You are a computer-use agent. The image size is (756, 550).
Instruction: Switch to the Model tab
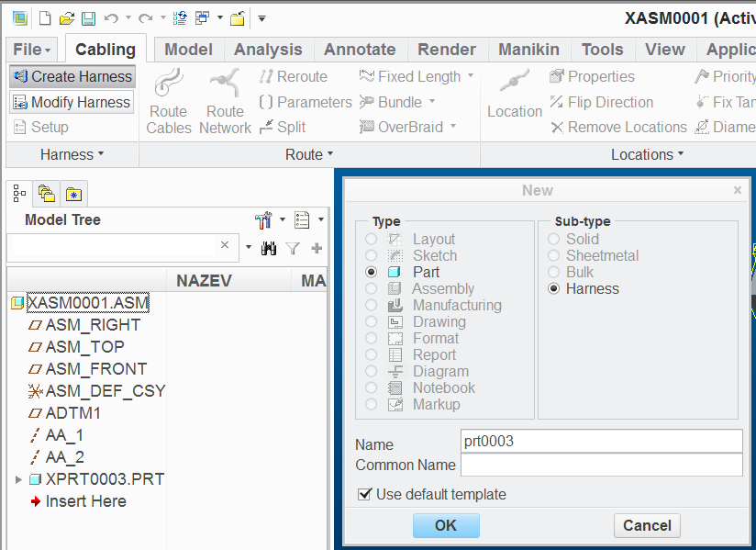tap(188, 50)
